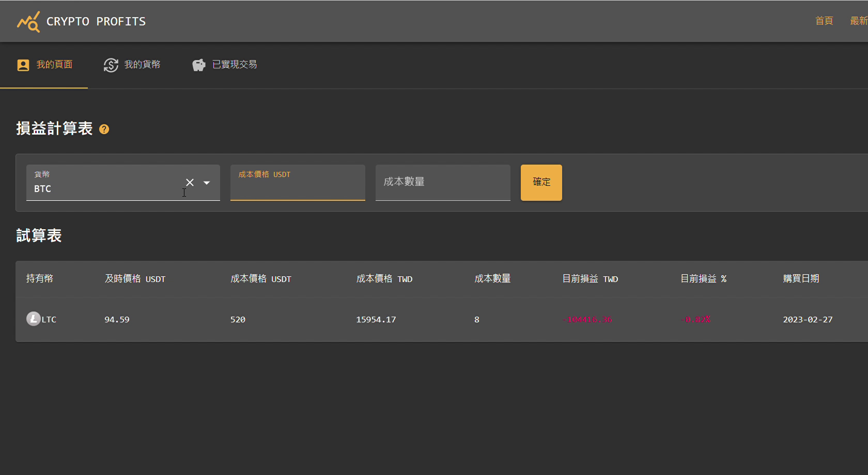Click the CRYPTO PROFITS title text

tap(96, 22)
